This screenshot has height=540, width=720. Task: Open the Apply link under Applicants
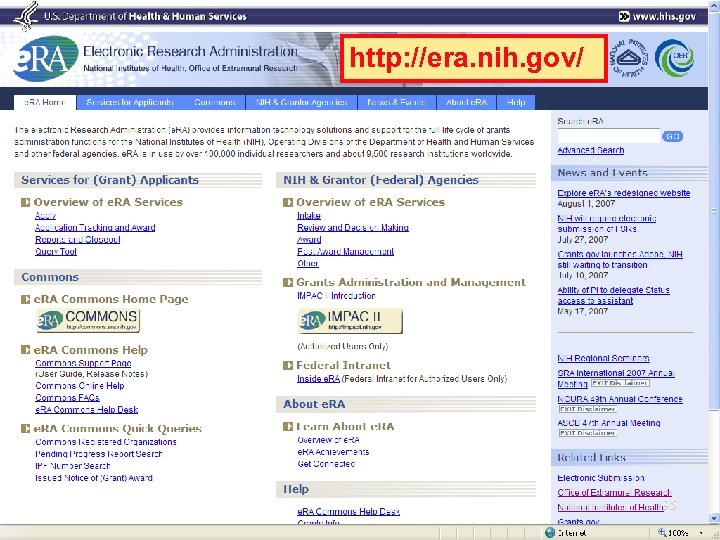(45, 216)
